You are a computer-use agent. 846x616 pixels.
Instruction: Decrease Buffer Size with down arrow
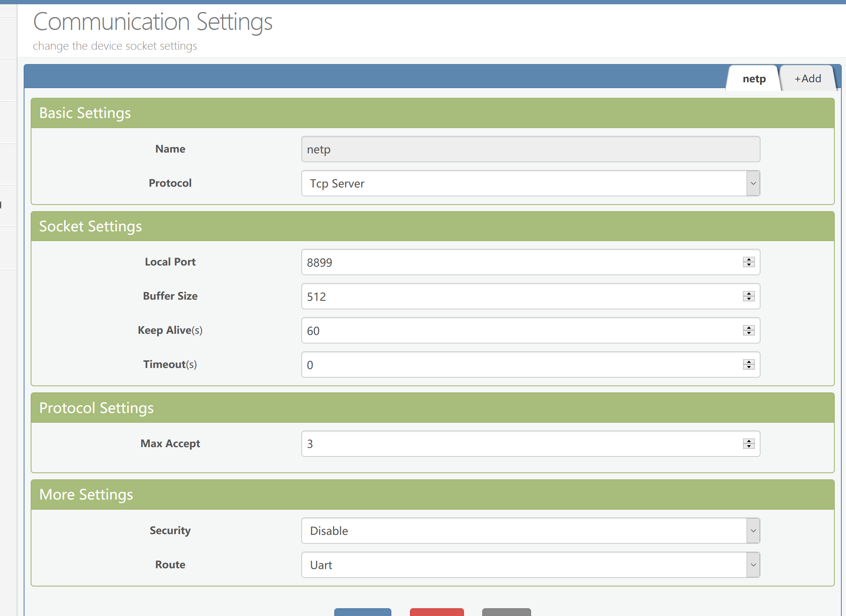(x=749, y=299)
